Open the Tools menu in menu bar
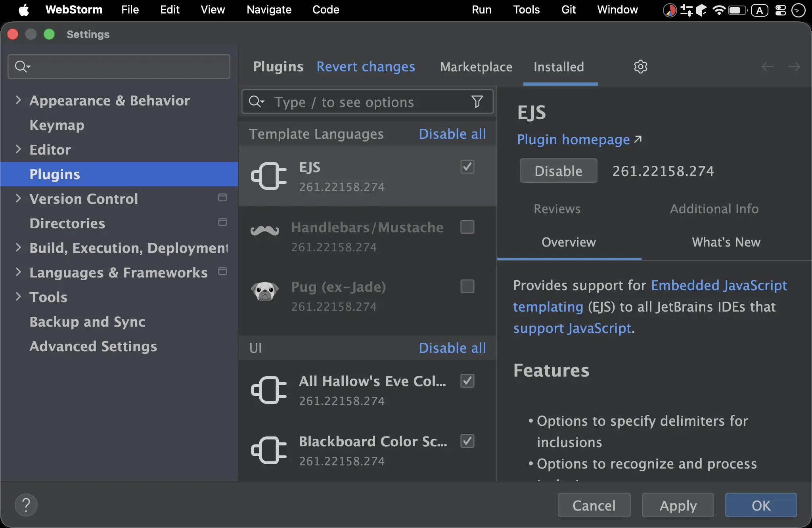 pos(526,10)
